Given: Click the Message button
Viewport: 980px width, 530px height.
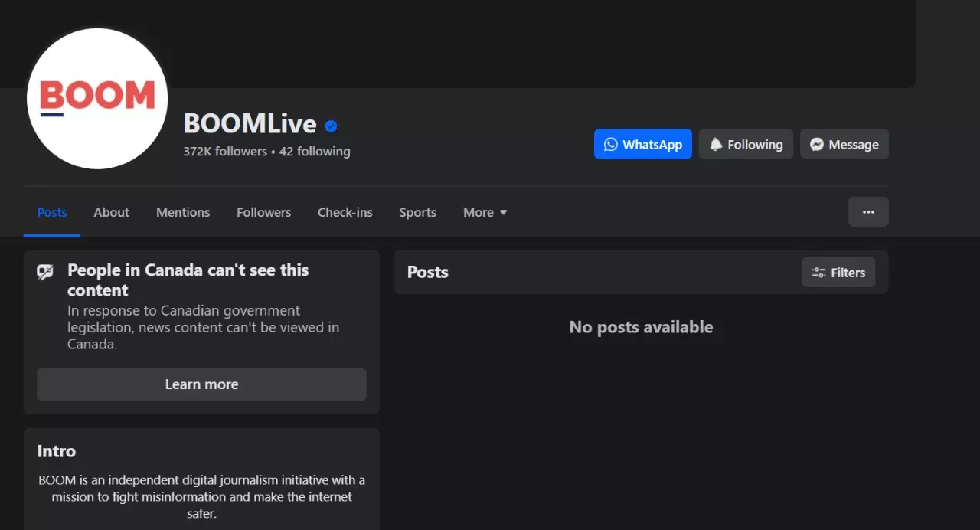Looking at the screenshot, I should [844, 144].
